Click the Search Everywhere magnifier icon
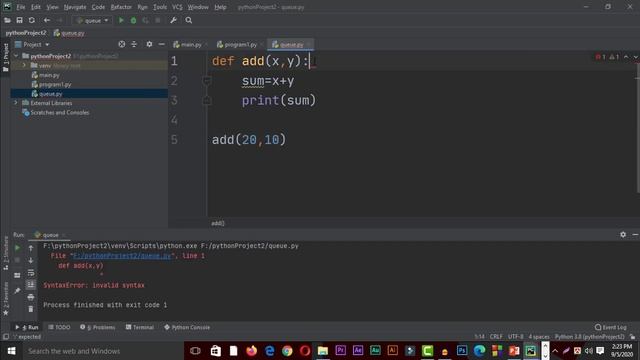The image size is (640, 360). [189, 20]
